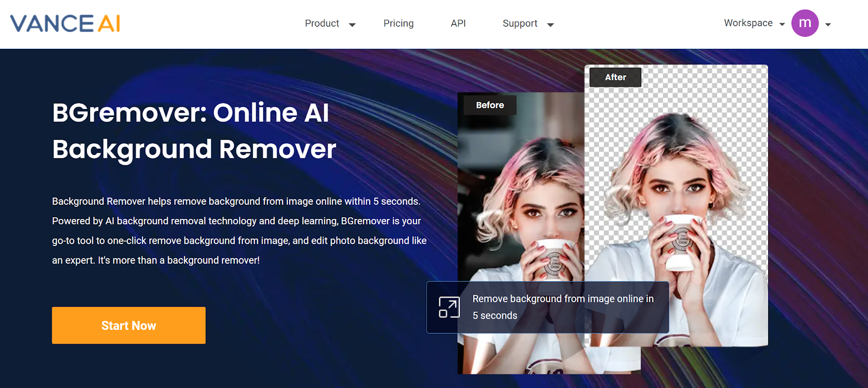This screenshot has width=868, height=388.
Task: Click the Start Now button
Action: 129,325
